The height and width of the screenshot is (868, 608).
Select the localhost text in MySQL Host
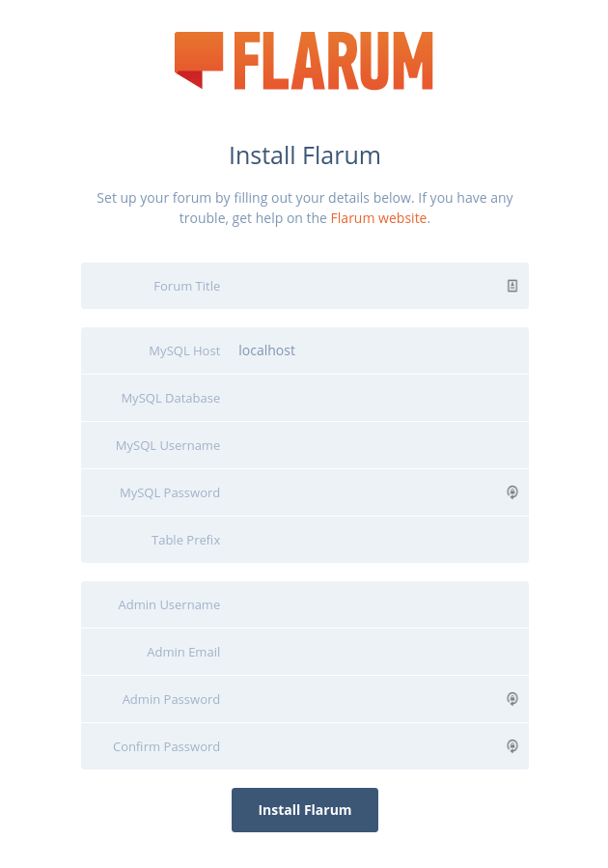pyautogui.click(x=266, y=350)
